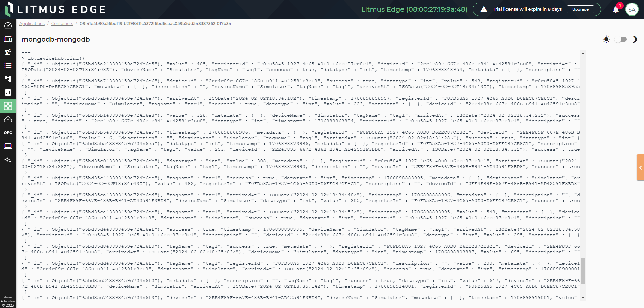Open the System laptop icon in sidebar
644x308 pixels.
(x=8, y=146)
